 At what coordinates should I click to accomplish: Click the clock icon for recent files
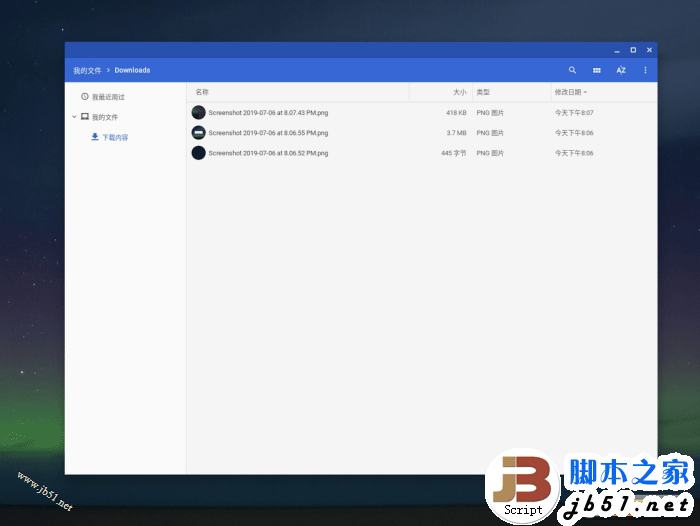pos(84,96)
